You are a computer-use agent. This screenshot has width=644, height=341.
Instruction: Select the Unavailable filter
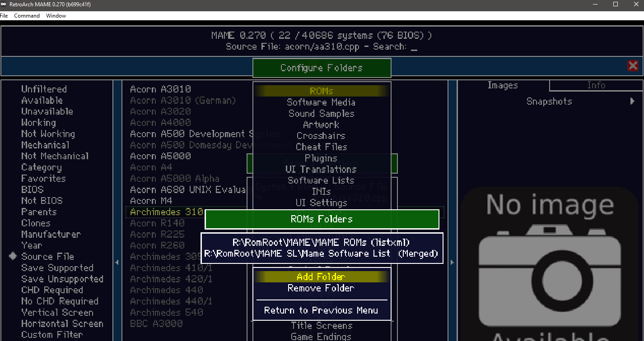pyautogui.click(x=47, y=111)
